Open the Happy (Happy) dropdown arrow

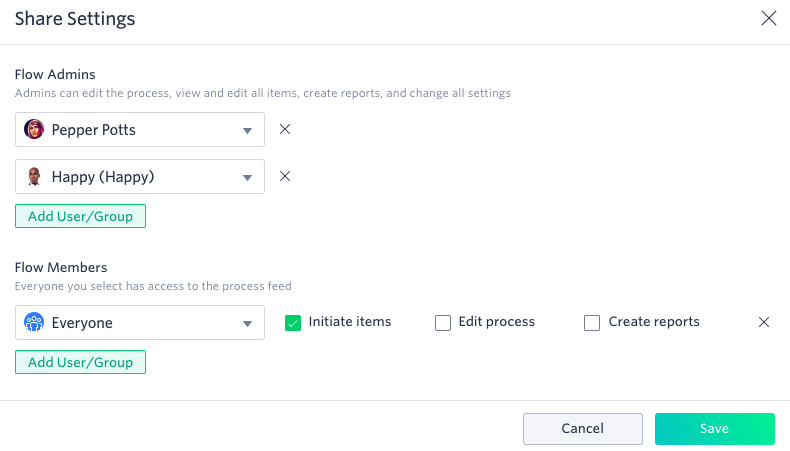(247, 177)
